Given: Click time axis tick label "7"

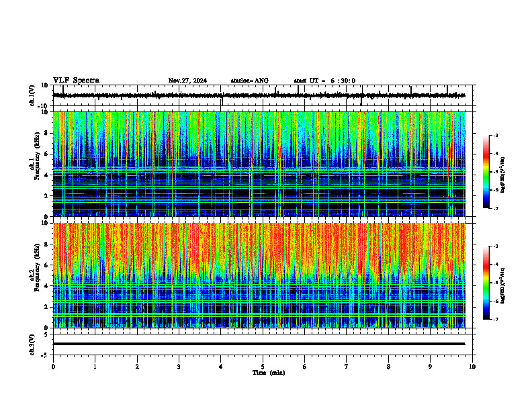Looking at the screenshot, I should [347, 367].
